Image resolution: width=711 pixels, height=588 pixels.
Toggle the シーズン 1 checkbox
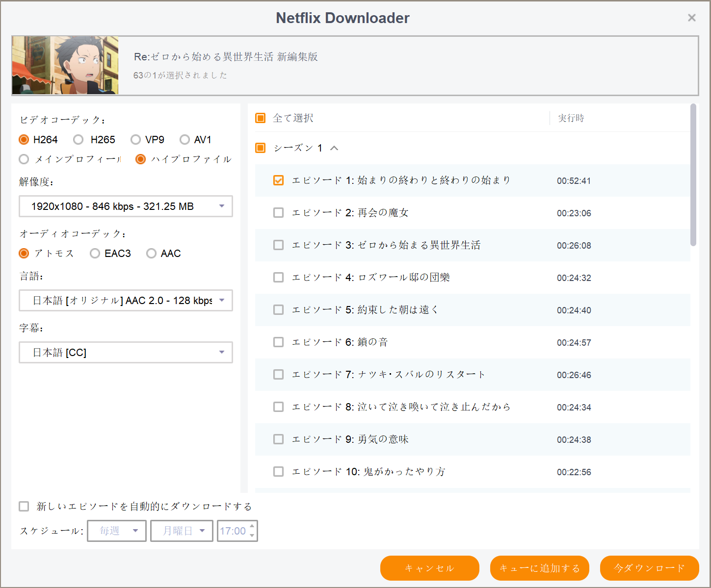coord(261,148)
